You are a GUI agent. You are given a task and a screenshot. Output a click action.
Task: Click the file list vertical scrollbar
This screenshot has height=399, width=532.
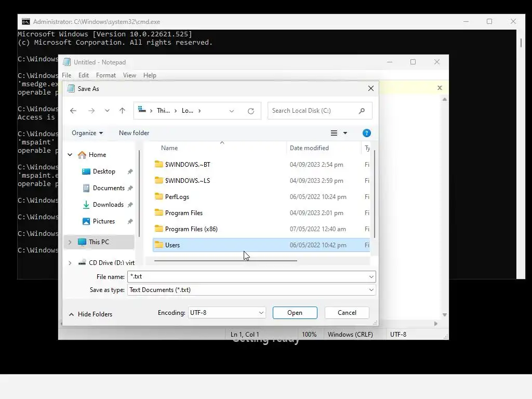pyautogui.click(x=375, y=193)
